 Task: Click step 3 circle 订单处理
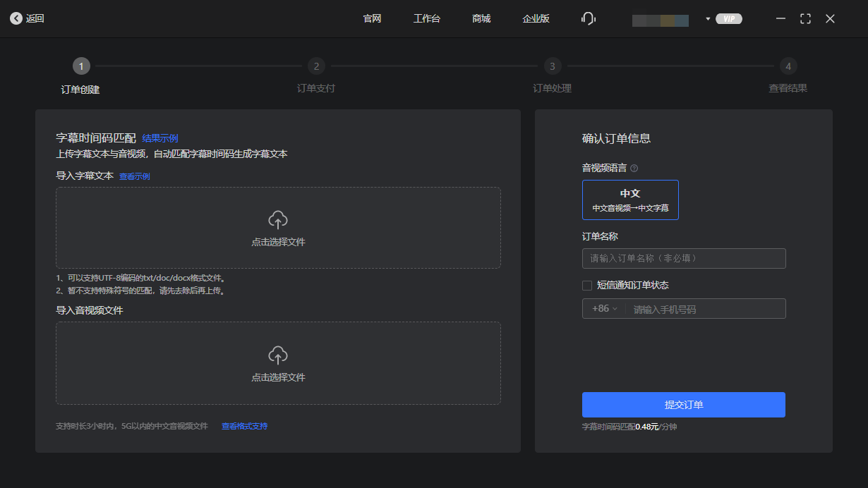click(552, 66)
